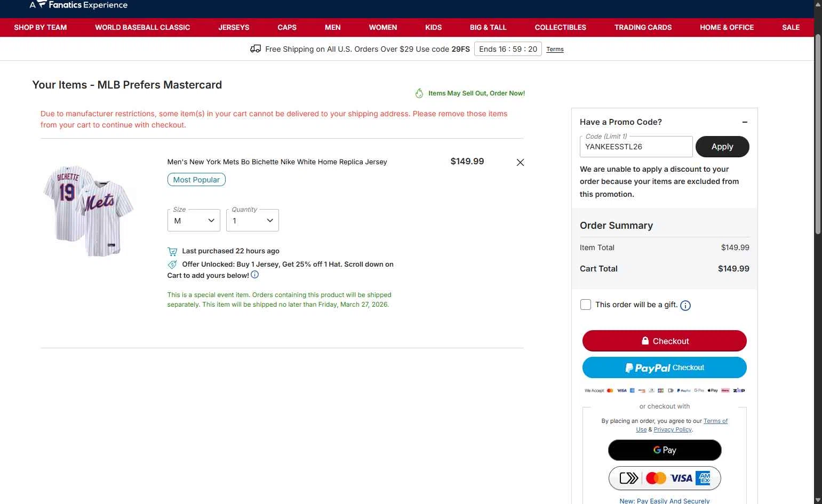Open the Sale menu
The width and height of the screenshot is (822, 504).
pyautogui.click(x=791, y=27)
